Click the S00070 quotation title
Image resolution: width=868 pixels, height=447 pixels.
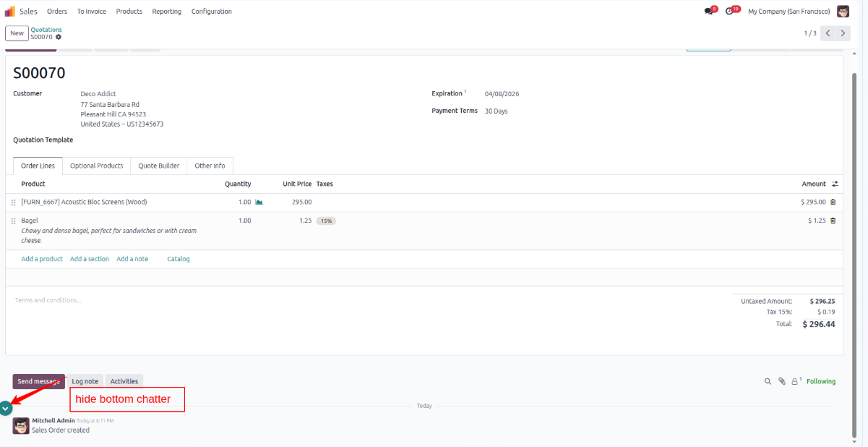pos(39,73)
